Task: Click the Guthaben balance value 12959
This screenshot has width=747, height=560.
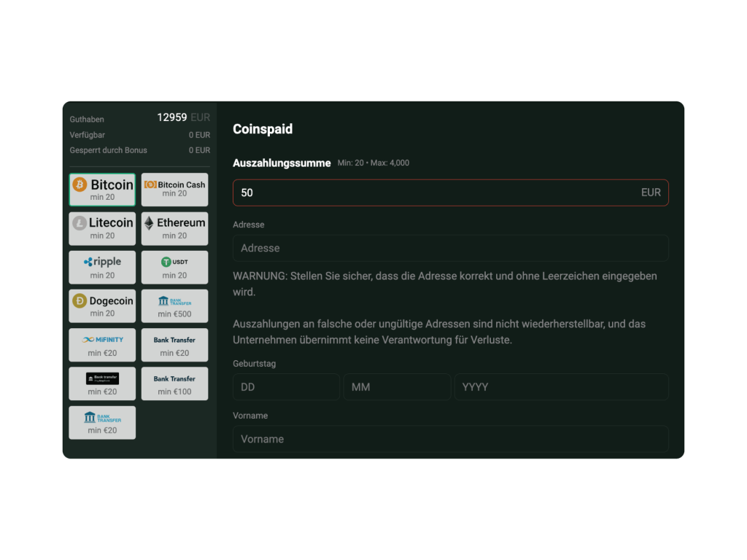Action: (x=172, y=117)
